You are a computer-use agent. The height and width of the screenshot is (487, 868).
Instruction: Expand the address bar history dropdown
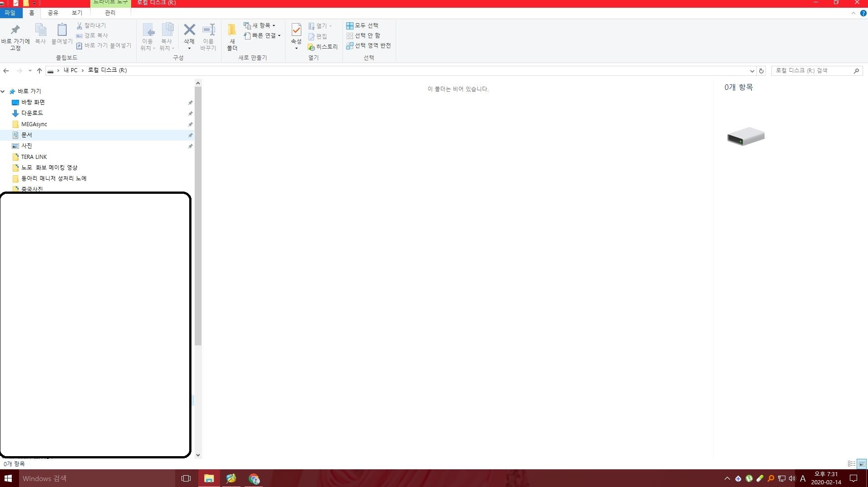752,71
